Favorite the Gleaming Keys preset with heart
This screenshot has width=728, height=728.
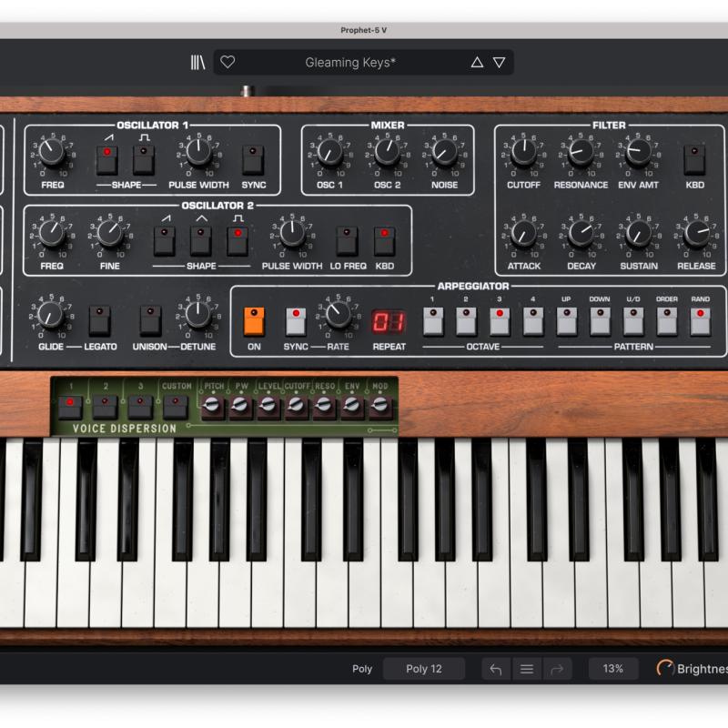[x=227, y=62]
